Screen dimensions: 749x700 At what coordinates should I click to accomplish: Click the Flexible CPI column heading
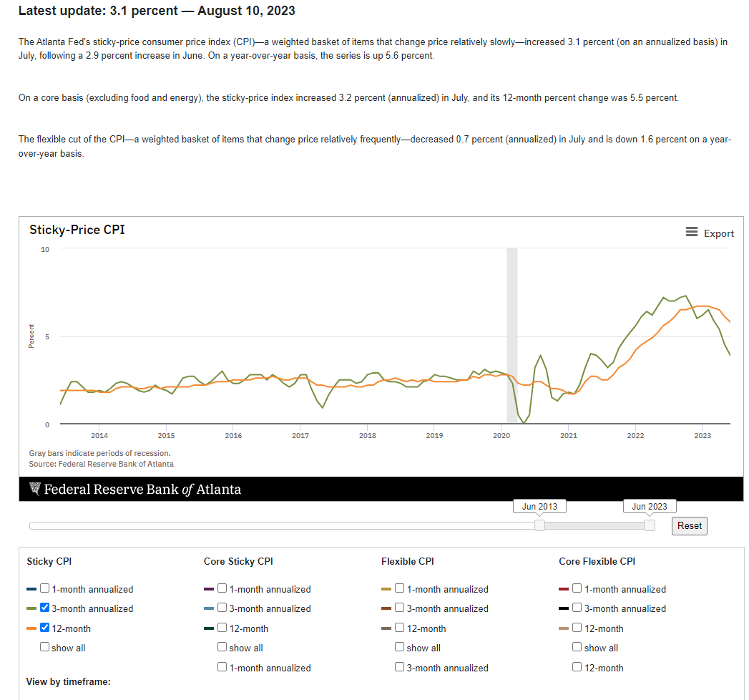[408, 561]
